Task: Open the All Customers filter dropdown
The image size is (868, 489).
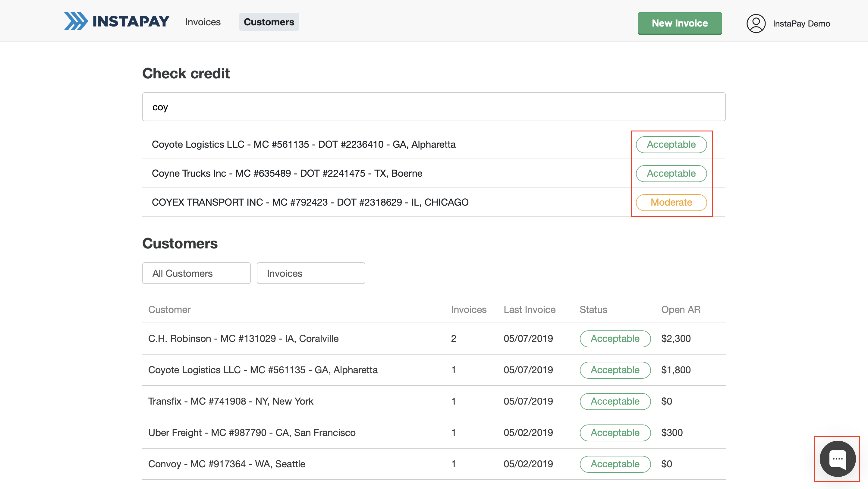Action: click(x=197, y=273)
